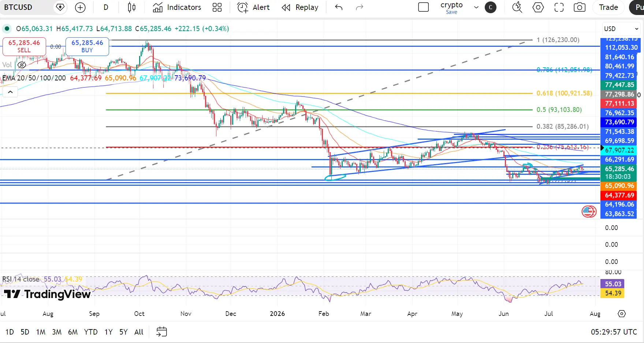Open the D timeframe interval menu
Screen dimensions: 644x343
(x=106, y=7)
